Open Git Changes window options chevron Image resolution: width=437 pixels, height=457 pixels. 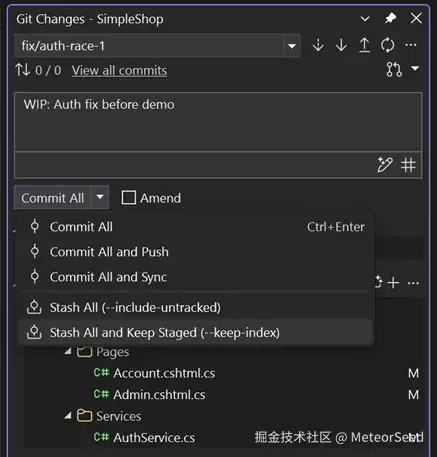pos(365,19)
